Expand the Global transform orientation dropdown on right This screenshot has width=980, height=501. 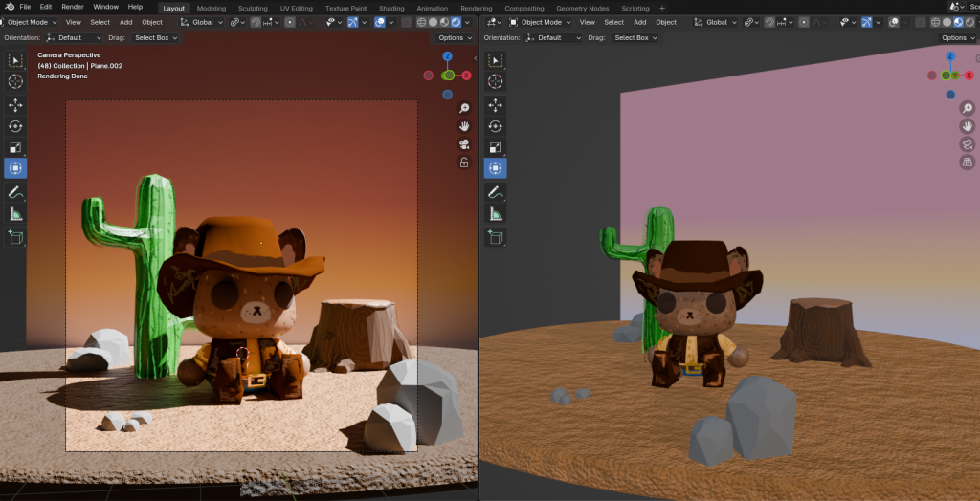point(716,22)
